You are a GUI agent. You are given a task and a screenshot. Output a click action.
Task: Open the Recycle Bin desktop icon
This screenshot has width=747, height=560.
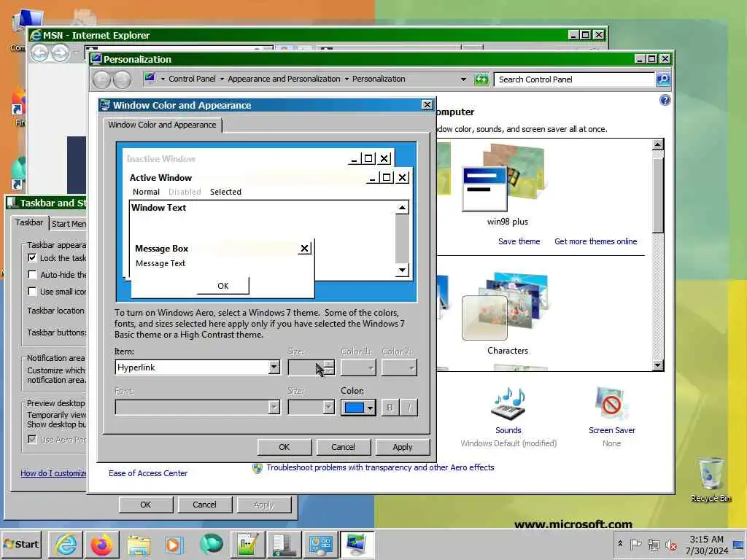pos(711,479)
